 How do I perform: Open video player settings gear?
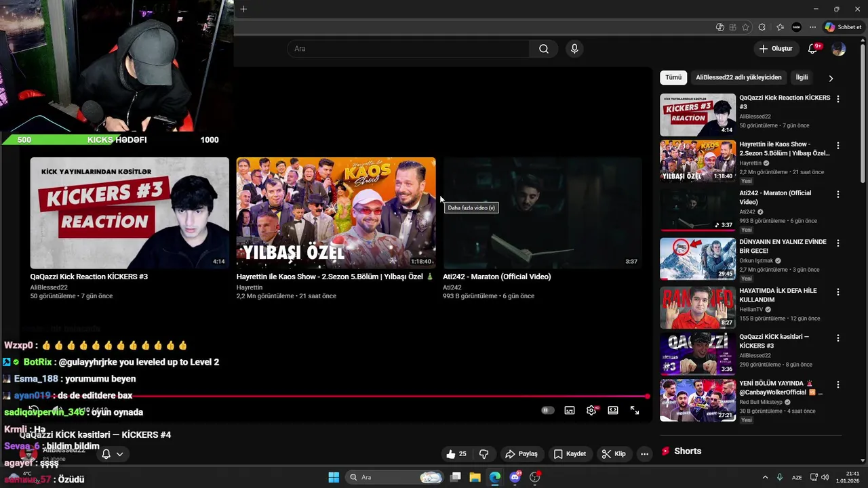pos(591,410)
